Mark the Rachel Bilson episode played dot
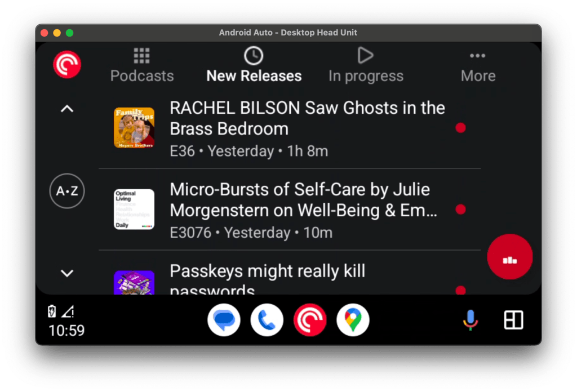The height and width of the screenshot is (392, 577). [x=460, y=128]
